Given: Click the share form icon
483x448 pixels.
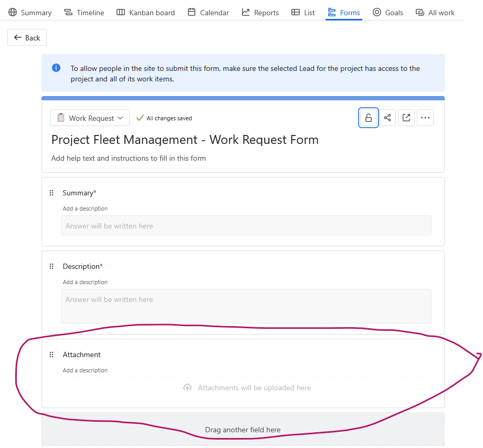Looking at the screenshot, I should [387, 117].
